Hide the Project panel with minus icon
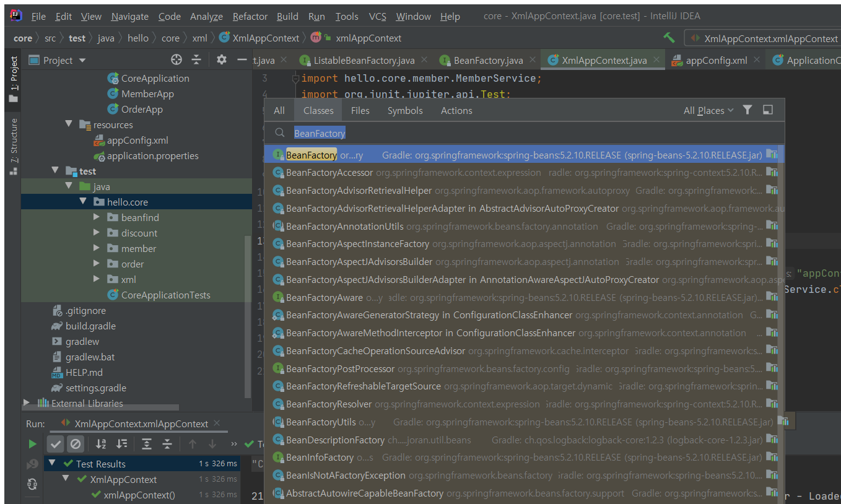The width and height of the screenshot is (841, 504). (x=242, y=60)
